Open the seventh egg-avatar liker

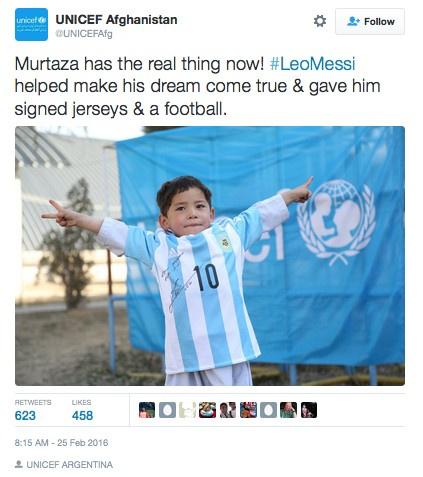(x=269, y=410)
